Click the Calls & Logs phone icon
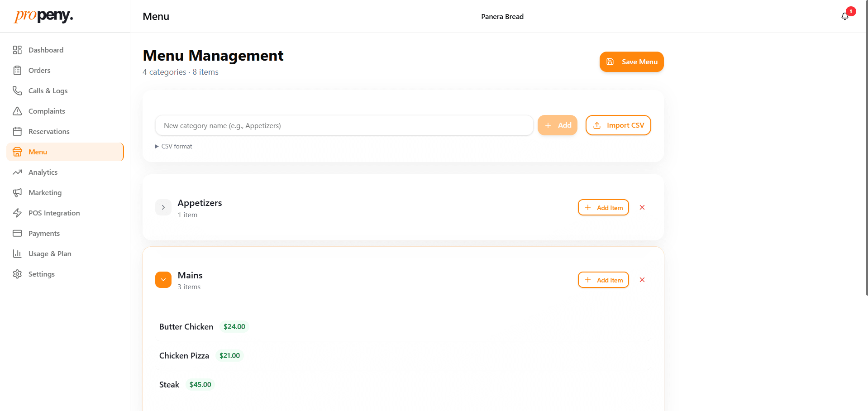The image size is (868, 411). [x=17, y=91]
